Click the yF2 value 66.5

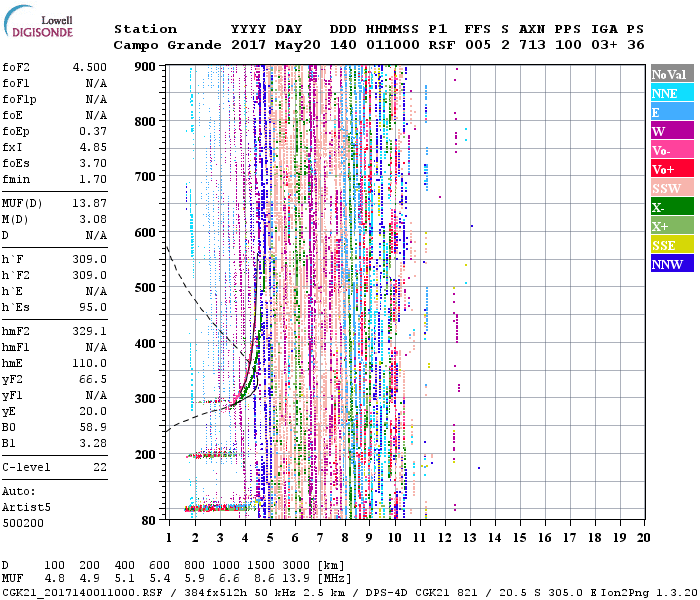[93, 379]
